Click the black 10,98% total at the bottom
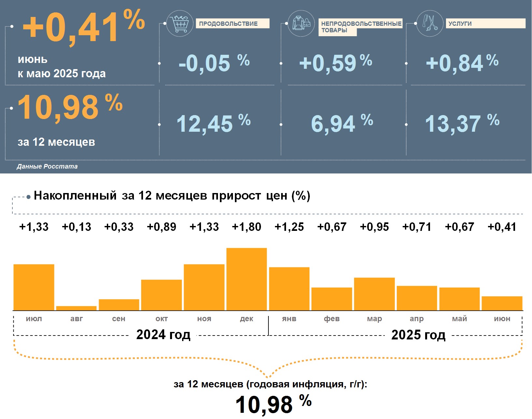The height and width of the screenshot is (419, 532). click(x=273, y=404)
